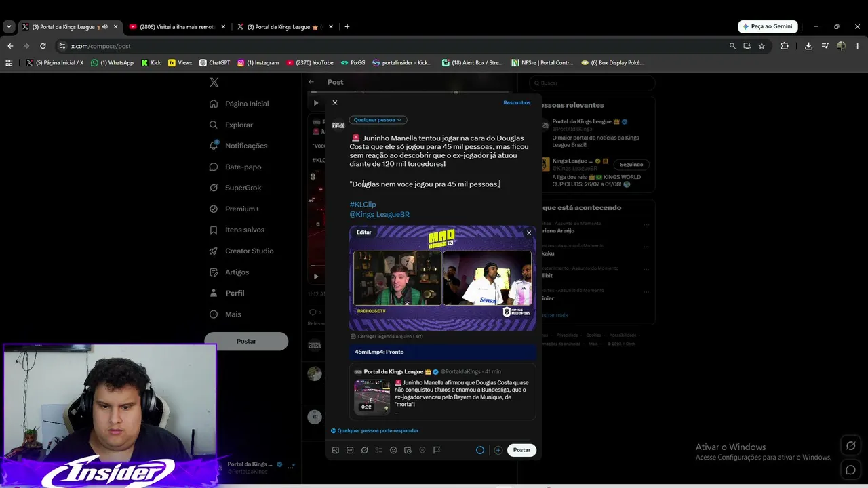Go back using the Post back arrow

pos(311,82)
